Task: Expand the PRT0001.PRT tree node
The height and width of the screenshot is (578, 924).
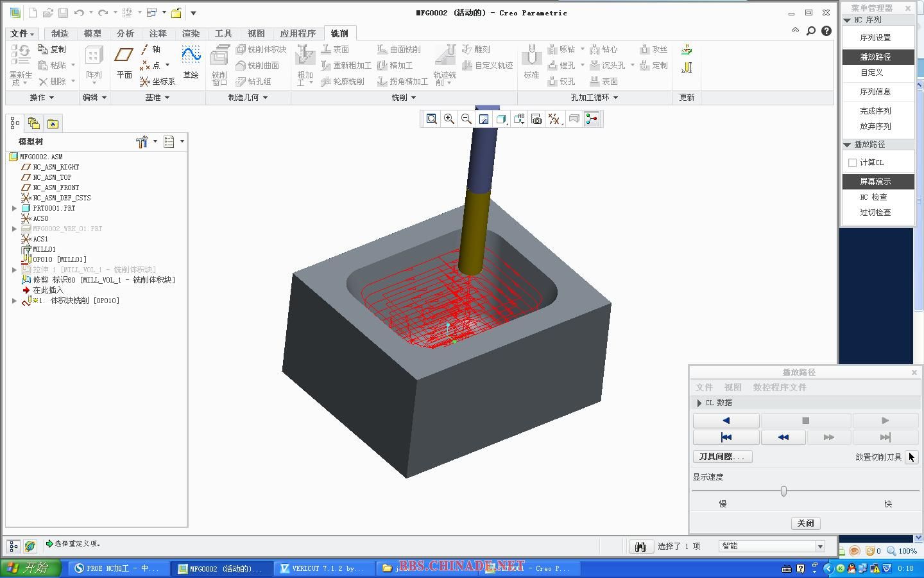Action: pos(14,208)
